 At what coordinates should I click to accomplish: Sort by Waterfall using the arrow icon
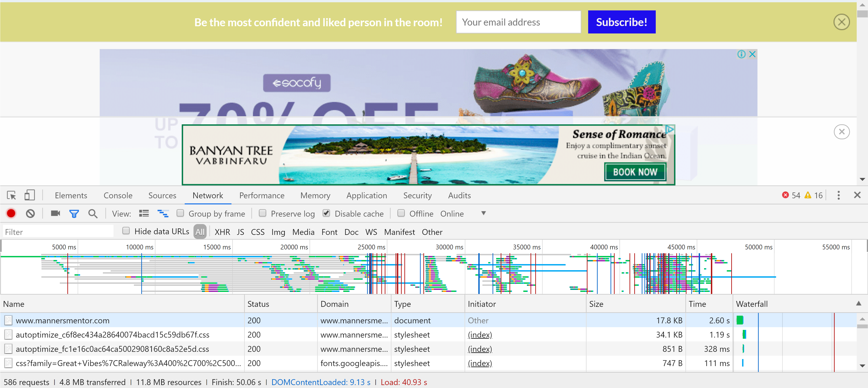859,303
